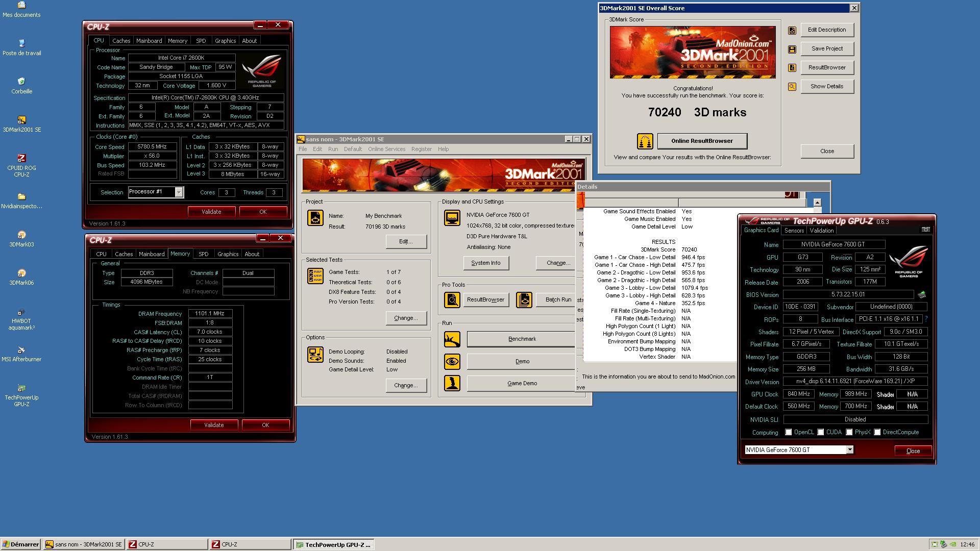Click the Show Details magnifier icon

[x=792, y=87]
